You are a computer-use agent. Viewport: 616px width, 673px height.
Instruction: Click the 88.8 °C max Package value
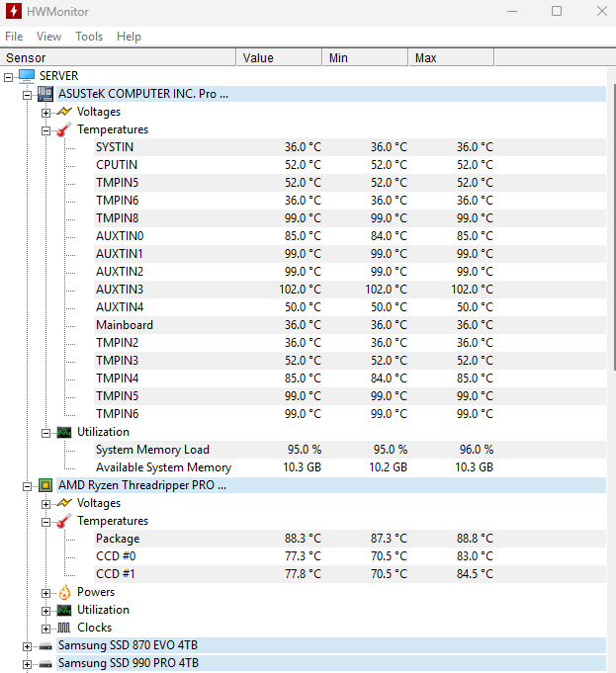tap(476, 539)
